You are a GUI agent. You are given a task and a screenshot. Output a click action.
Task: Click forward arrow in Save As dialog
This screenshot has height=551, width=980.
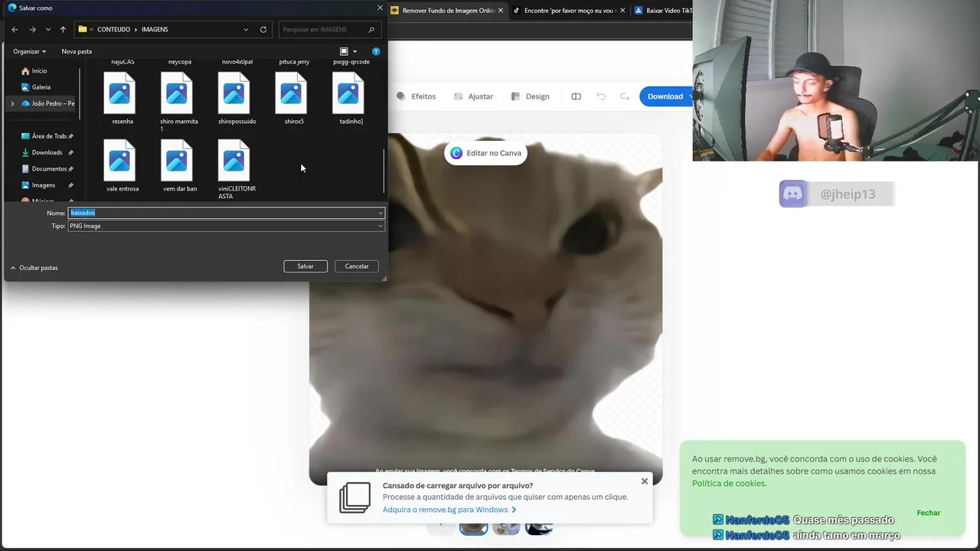point(32,29)
